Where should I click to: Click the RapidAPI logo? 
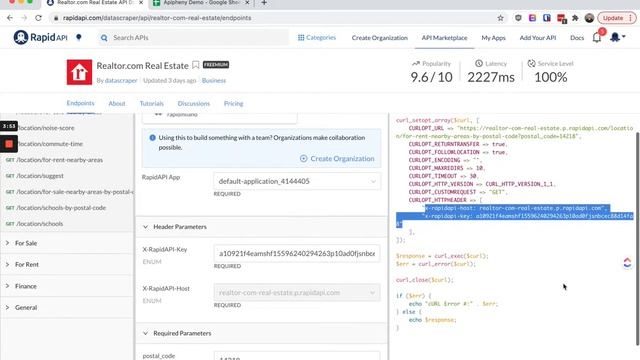40,38
